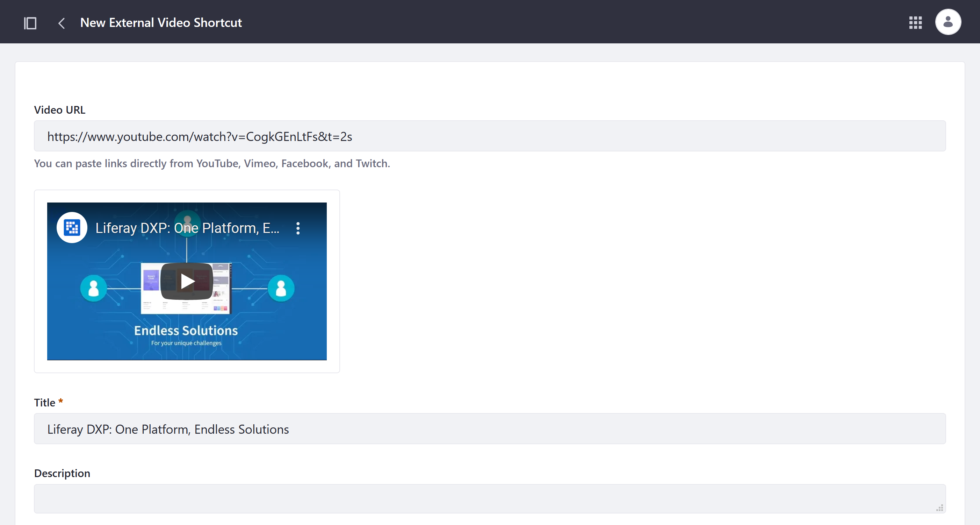980x525 pixels.
Task: Click the help text about YouTube, Vimeo, Facebook, Twitch
Action: click(x=212, y=163)
